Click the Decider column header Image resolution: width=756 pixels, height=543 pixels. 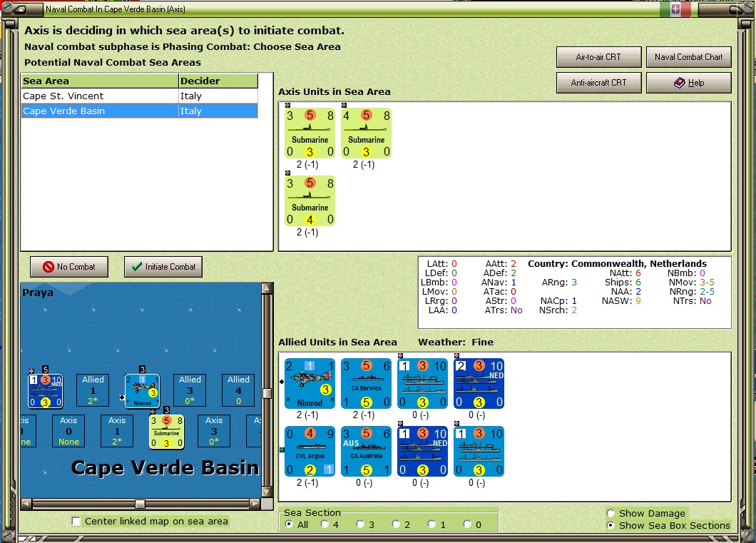[x=218, y=81]
